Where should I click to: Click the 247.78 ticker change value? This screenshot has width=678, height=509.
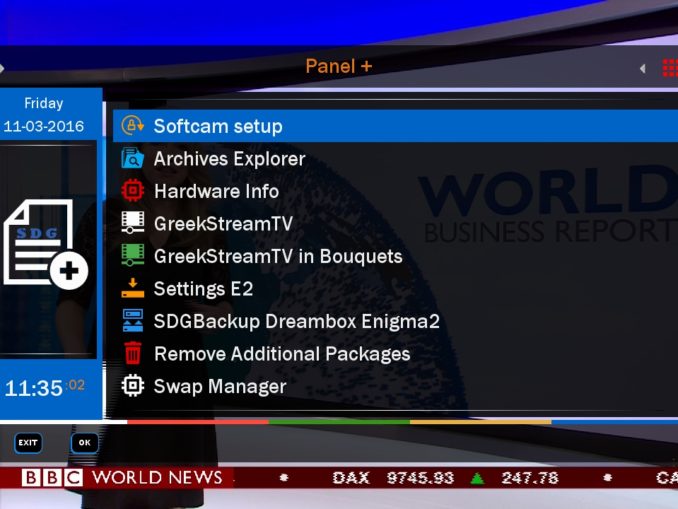pyautogui.click(x=530, y=478)
